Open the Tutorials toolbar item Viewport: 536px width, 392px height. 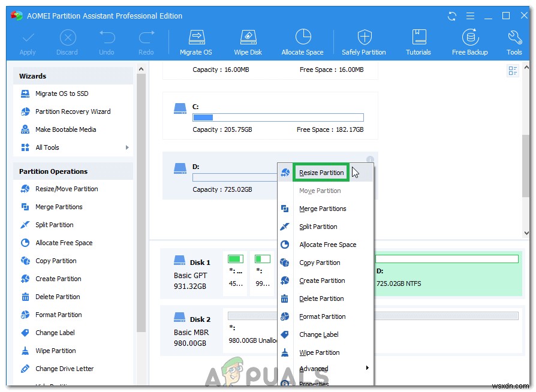[x=418, y=43]
